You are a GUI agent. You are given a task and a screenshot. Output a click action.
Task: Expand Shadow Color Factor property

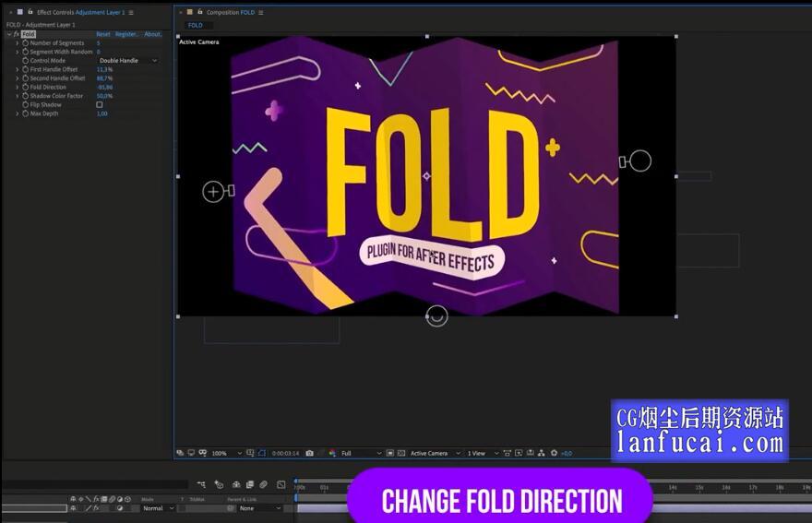point(18,96)
